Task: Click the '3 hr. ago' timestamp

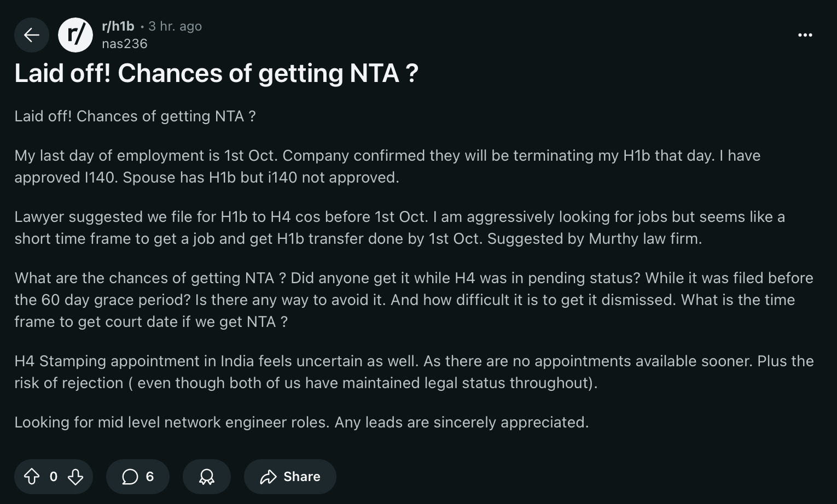Action: pos(175,26)
